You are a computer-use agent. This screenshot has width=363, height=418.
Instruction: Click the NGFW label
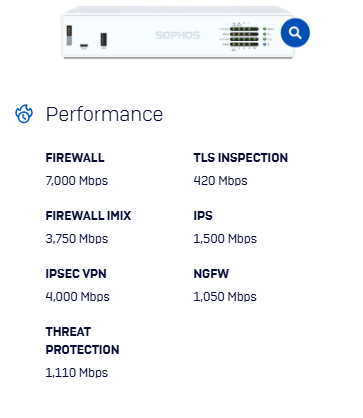211,274
